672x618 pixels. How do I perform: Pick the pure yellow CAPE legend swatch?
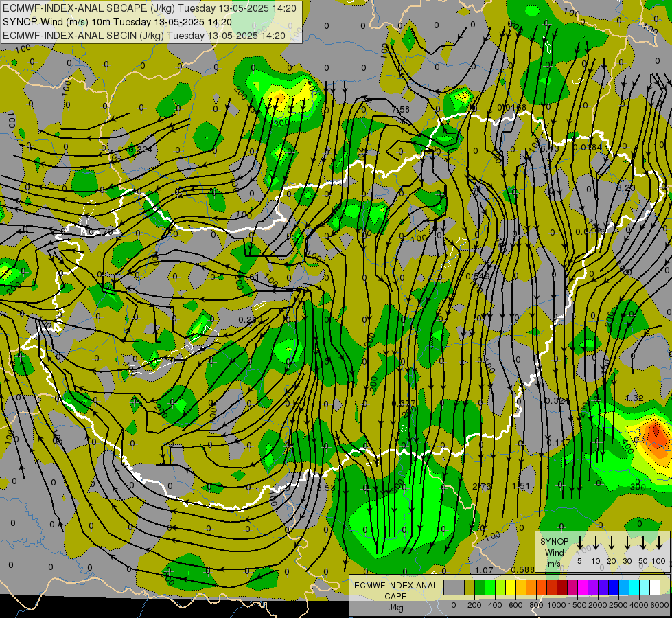[511, 587]
